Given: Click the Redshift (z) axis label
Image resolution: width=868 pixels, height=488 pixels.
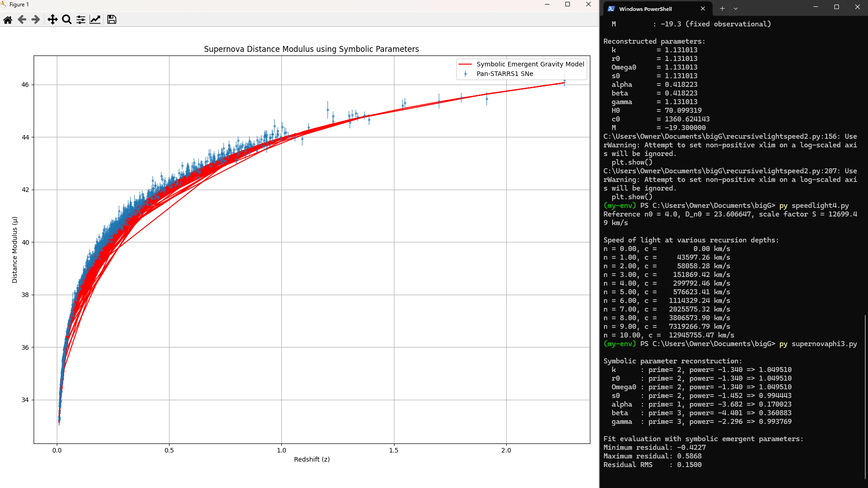Looking at the screenshot, I should click(x=312, y=459).
